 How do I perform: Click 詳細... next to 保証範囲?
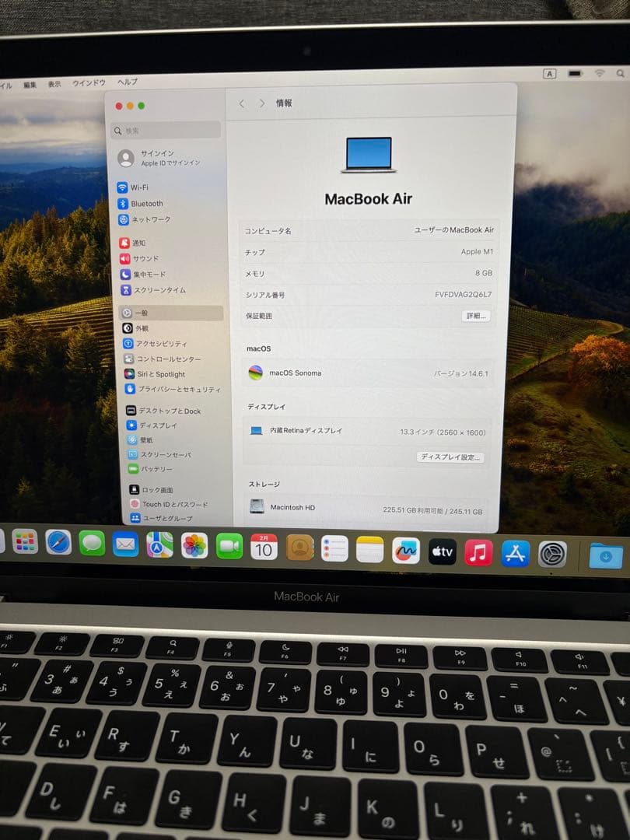[477, 316]
